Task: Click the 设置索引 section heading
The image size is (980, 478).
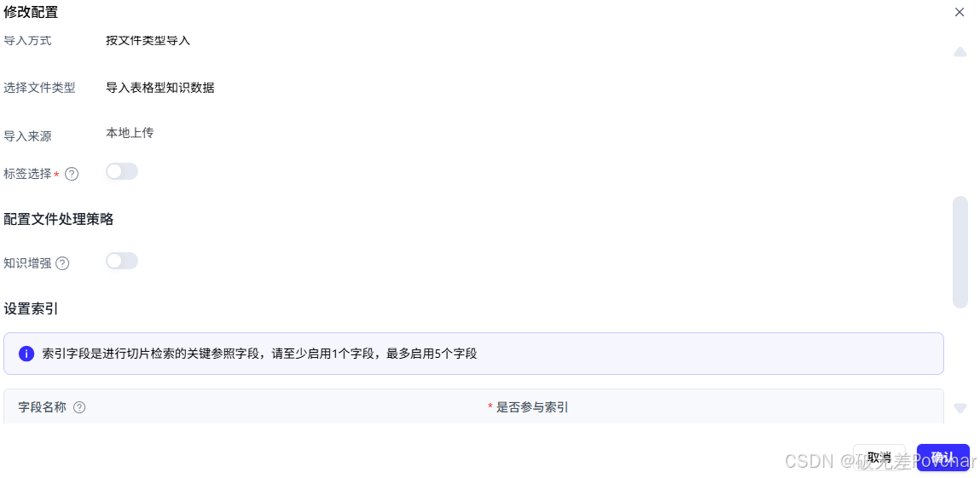Action: coord(32,308)
